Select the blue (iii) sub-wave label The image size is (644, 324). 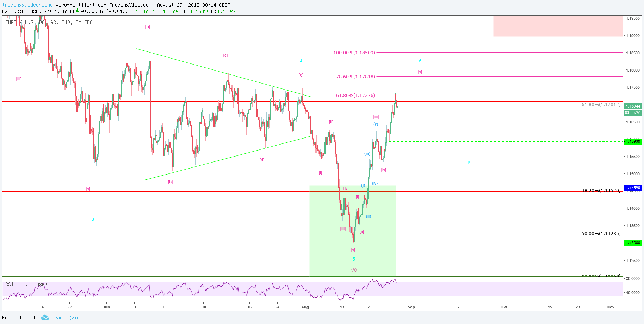coord(367,154)
